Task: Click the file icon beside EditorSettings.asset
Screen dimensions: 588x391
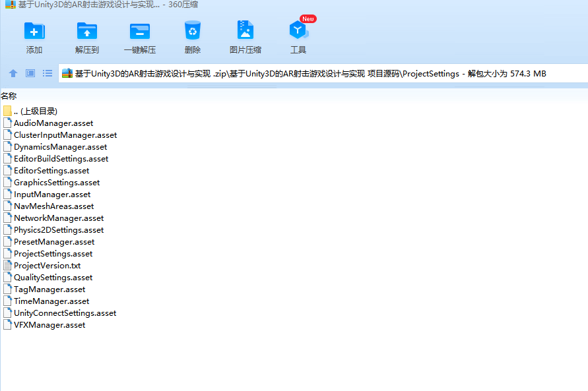Action: pos(7,170)
